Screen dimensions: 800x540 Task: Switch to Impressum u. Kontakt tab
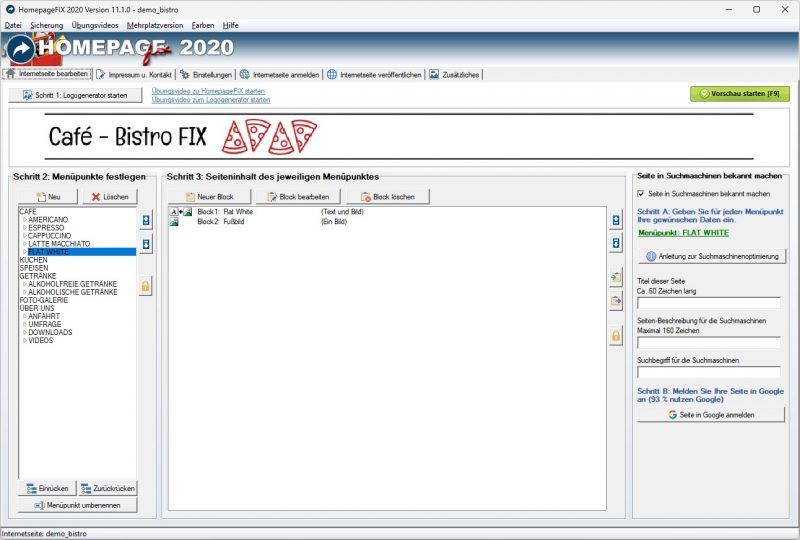(134, 75)
